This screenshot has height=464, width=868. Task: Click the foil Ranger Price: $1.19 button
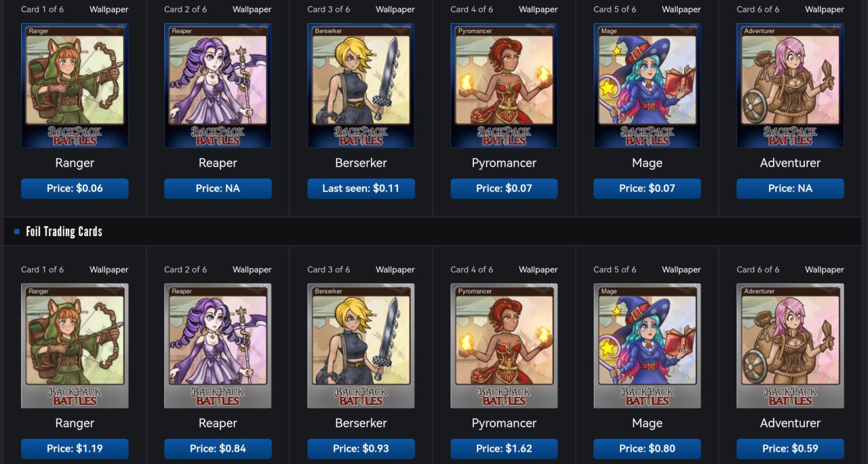click(75, 448)
